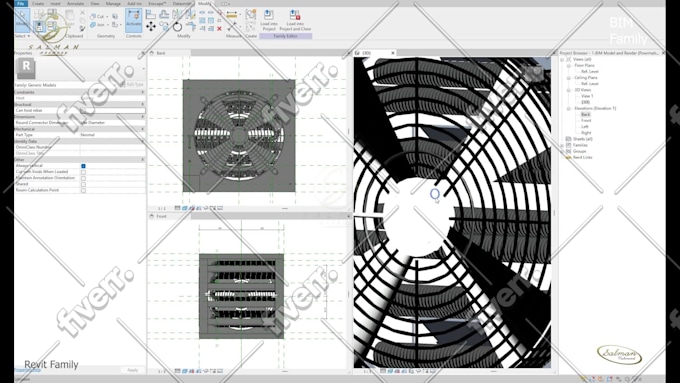Click the Join geometry tool
Screen dimensions: 680x383
tap(97, 25)
